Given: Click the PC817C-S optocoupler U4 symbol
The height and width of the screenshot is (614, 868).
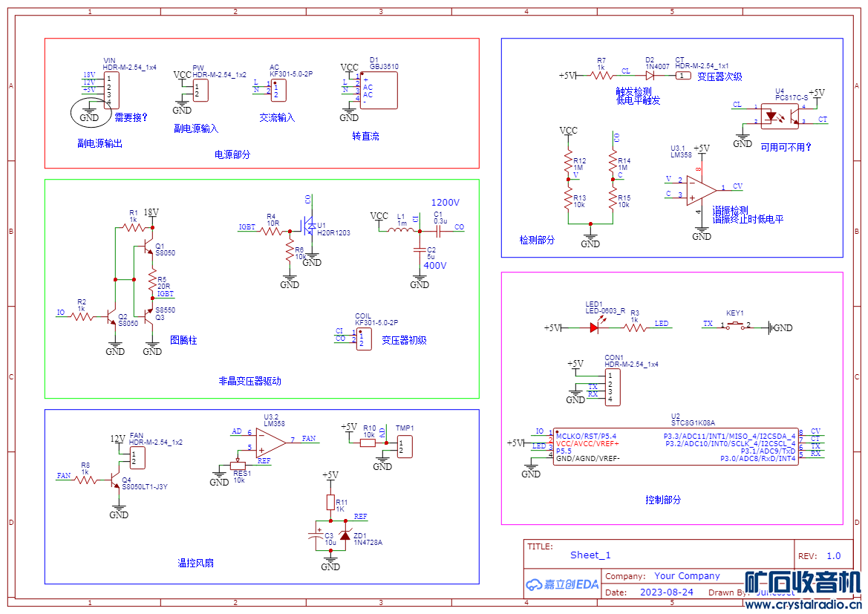Looking at the screenshot, I should click(x=780, y=117).
